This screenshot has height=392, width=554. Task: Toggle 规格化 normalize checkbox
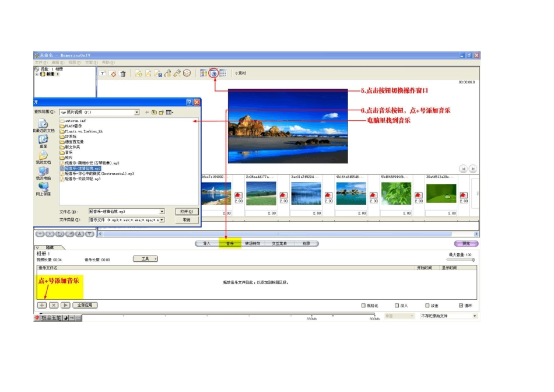pyautogui.click(x=363, y=306)
